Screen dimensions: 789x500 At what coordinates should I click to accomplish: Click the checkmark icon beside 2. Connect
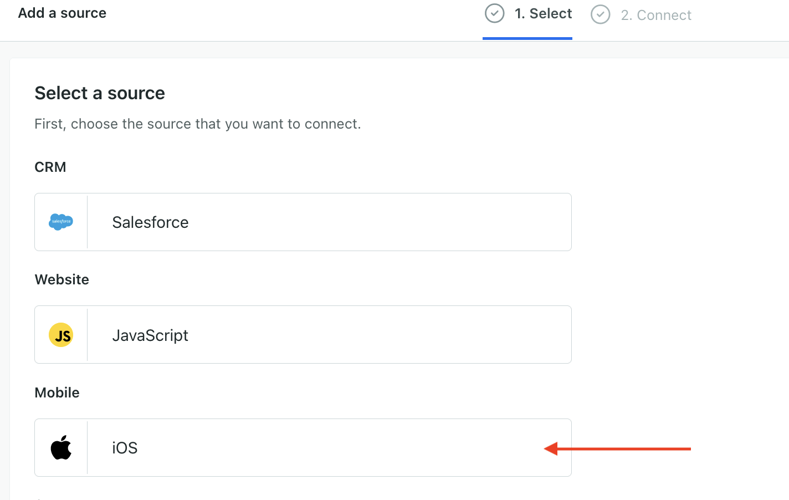coord(600,14)
